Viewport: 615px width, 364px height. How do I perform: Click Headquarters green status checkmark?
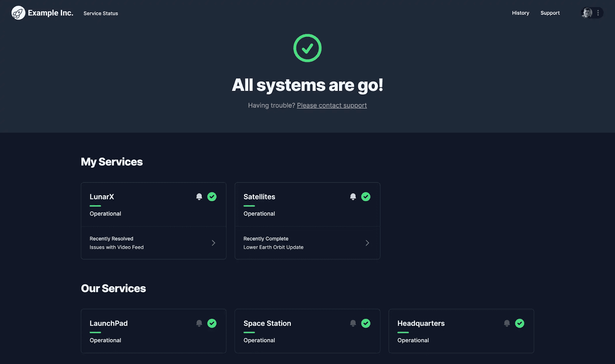click(x=520, y=323)
